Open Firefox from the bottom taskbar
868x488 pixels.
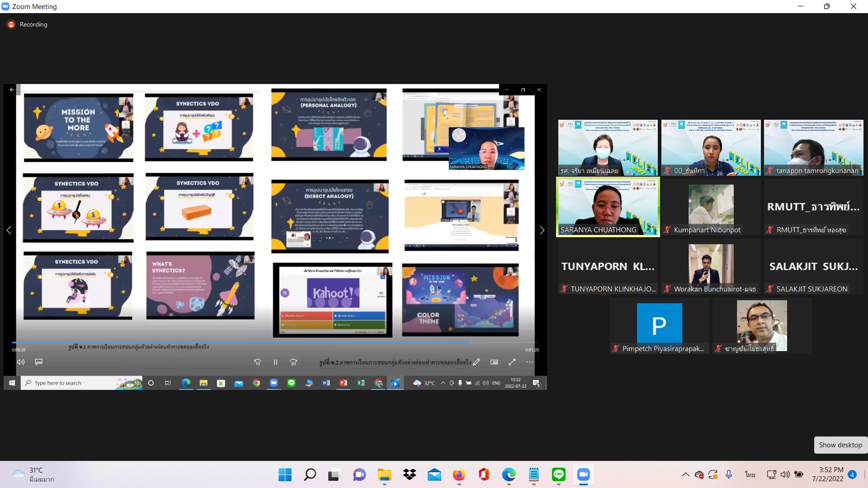tap(459, 474)
